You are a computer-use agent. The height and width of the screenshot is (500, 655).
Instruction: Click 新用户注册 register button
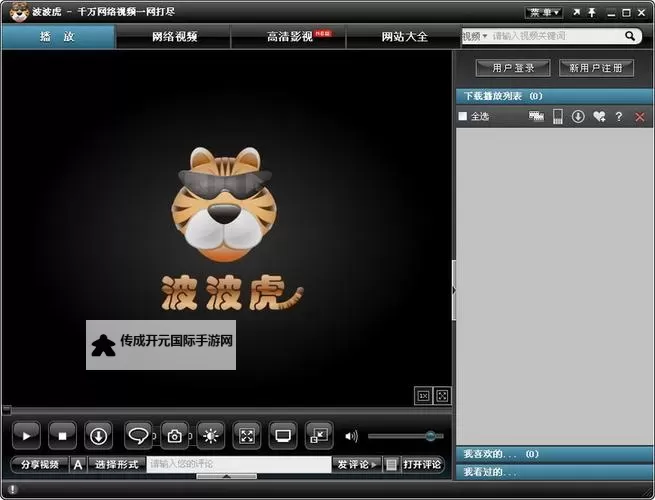coord(597,68)
